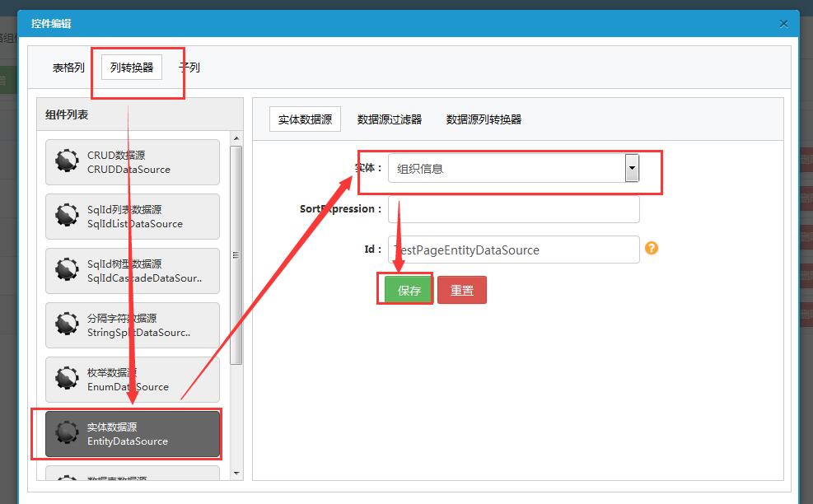The image size is (813, 504).
Task: Click the scrollbar up arrow in 组件列表
Action: (x=236, y=138)
